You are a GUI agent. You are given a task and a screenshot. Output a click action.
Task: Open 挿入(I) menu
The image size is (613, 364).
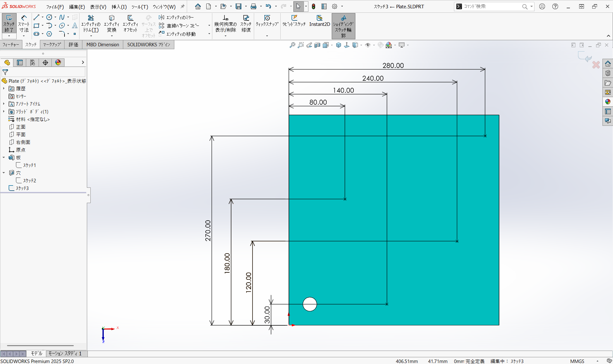[x=119, y=7]
